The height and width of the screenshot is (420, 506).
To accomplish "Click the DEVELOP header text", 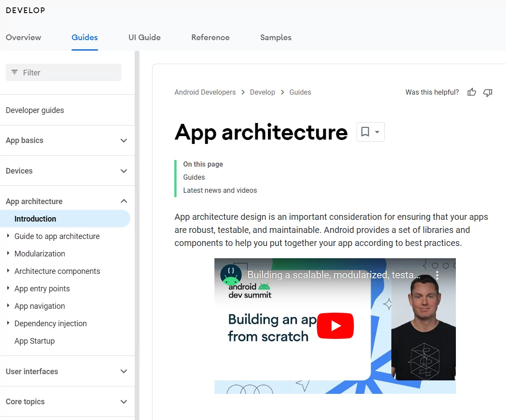I will click(x=25, y=10).
